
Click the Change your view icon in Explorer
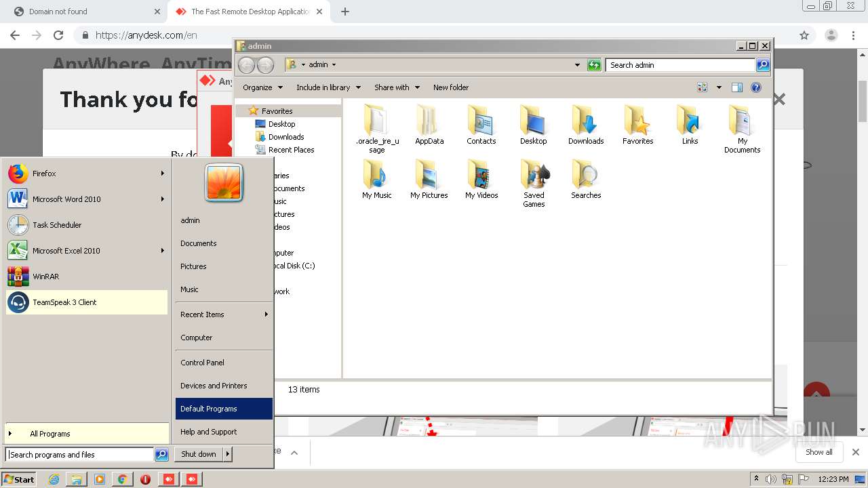(x=702, y=87)
